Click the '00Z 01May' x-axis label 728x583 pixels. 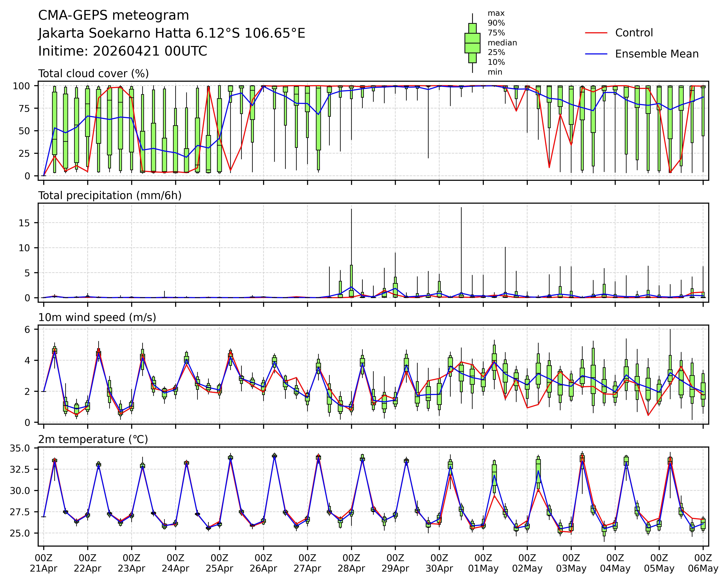483,563
